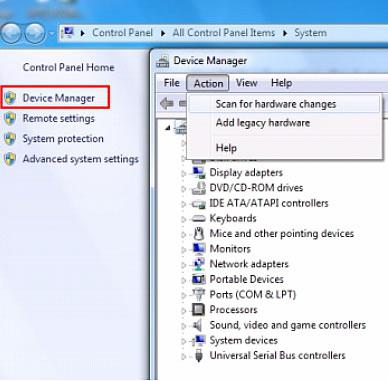The height and width of the screenshot is (381, 388).
Task: Open the arrow after Control Panel in breadcrumb
Action: 163,33
